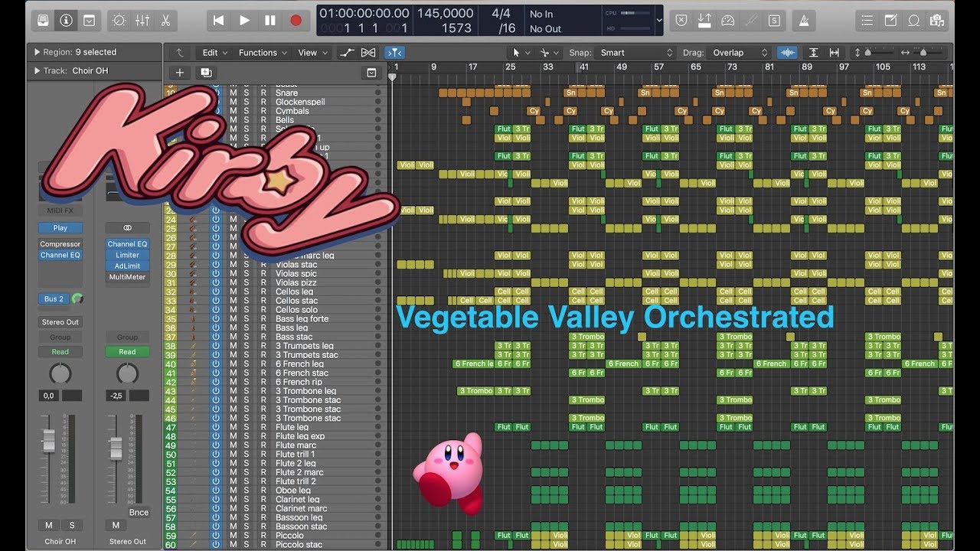This screenshot has height=551, width=980.
Task: Solo the 6 French leg track
Action: [247, 364]
